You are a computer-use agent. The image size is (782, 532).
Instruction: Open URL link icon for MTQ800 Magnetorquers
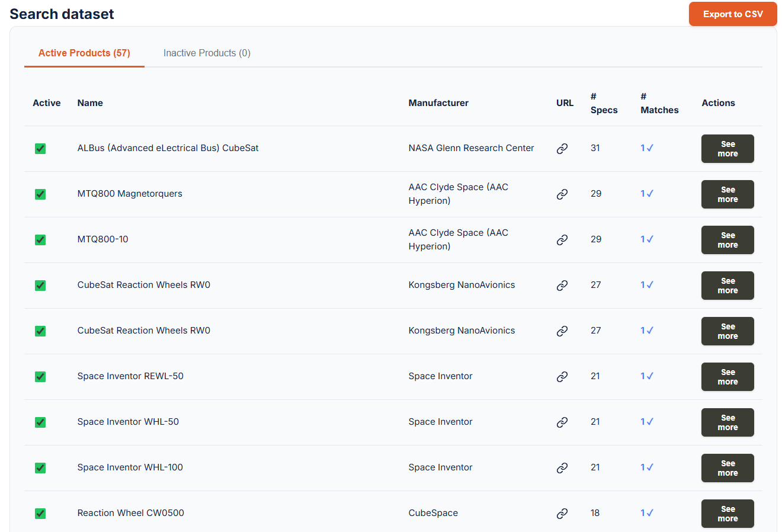click(562, 194)
